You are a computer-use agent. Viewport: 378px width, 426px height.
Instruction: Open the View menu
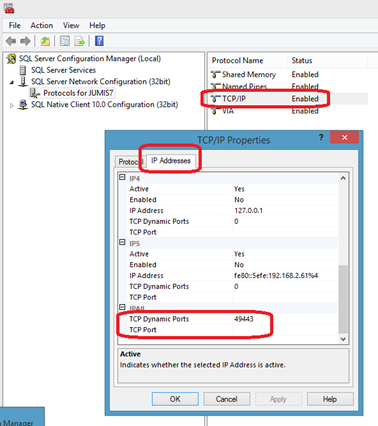click(x=71, y=25)
